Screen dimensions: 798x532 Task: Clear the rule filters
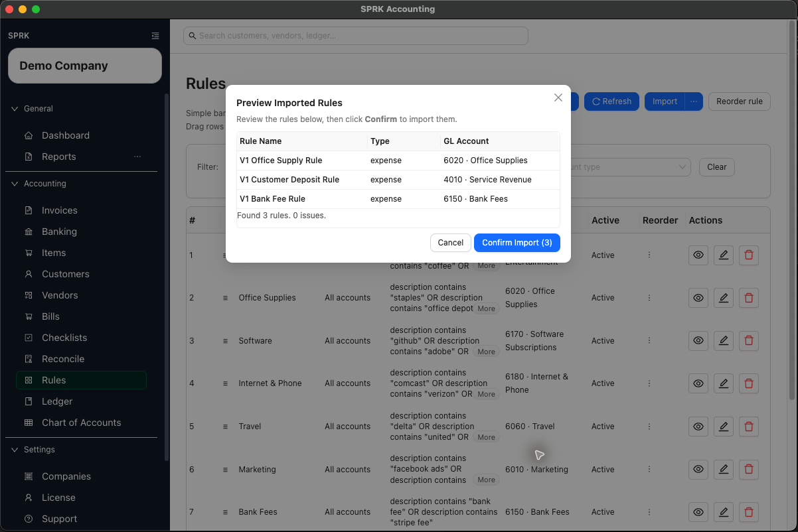click(717, 167)
